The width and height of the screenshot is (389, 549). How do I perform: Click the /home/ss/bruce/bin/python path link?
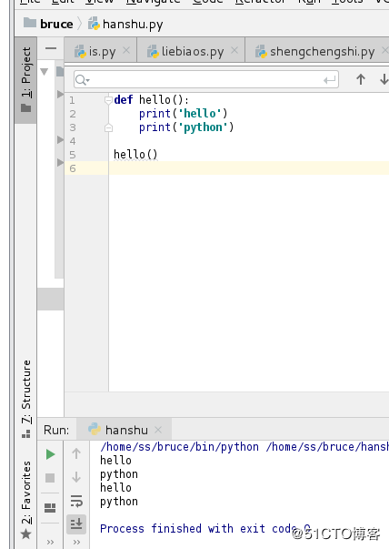180,447
